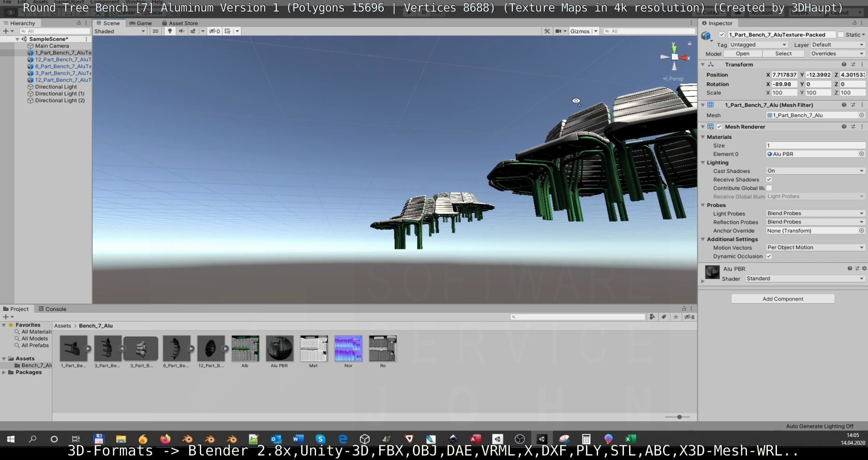This screenshot has height=460, width=868.
Task: Open Unity from Windows taskbar
Action: 542,439
